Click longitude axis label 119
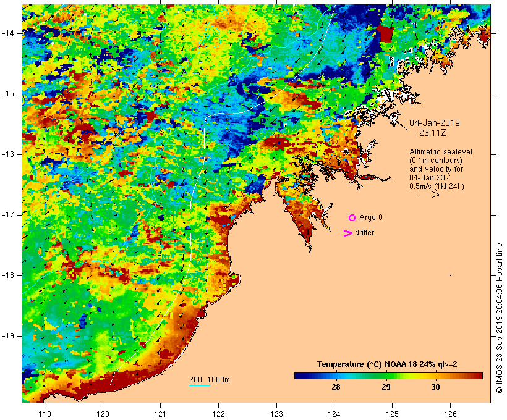Viewport: 507px width, 420px height. pos(45,414)
